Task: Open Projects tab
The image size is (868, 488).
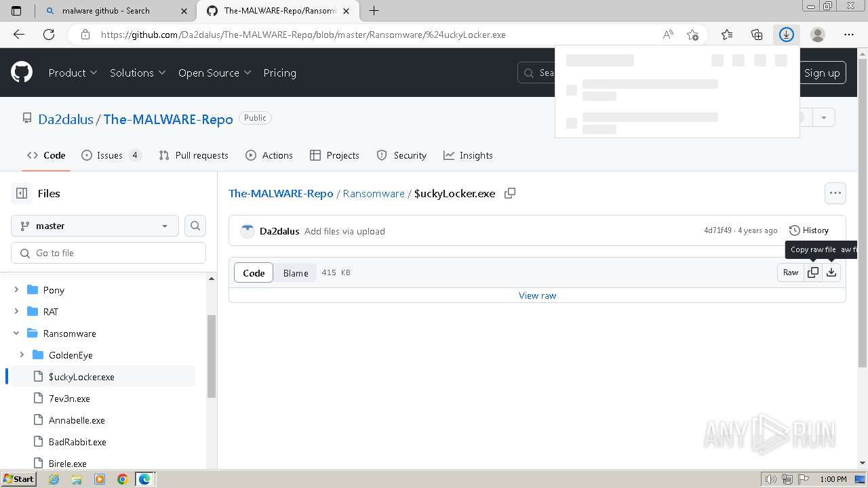Action: 334,155
